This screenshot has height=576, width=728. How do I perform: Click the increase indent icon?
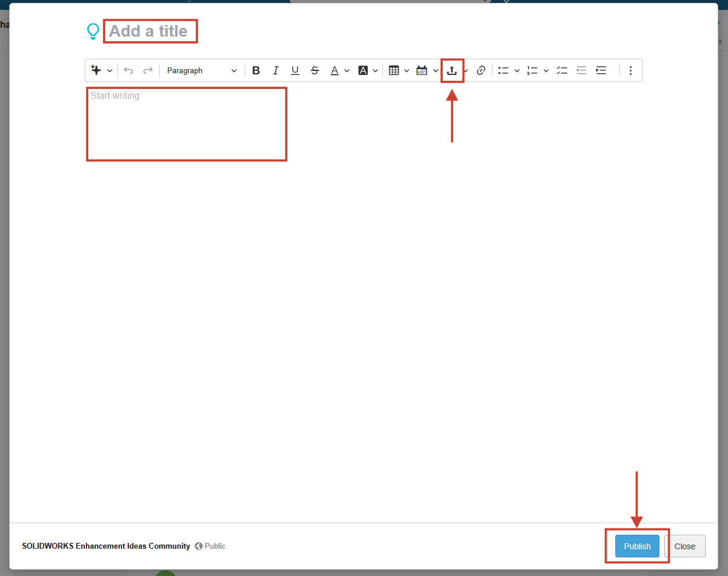pos(601,70)
